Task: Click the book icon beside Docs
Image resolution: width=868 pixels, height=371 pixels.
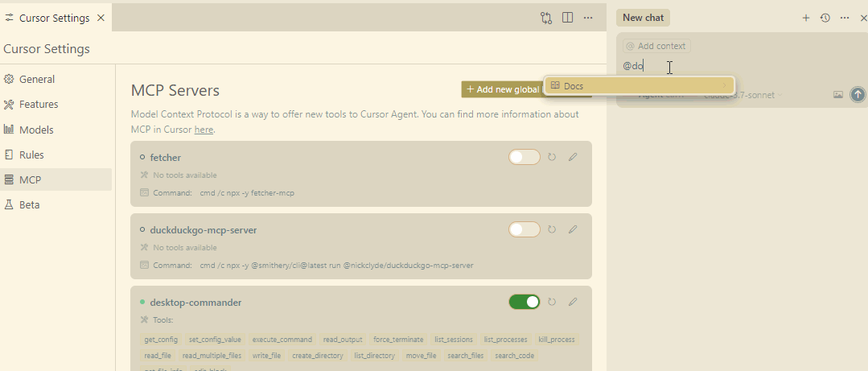Action: click(x=555, y=86)
